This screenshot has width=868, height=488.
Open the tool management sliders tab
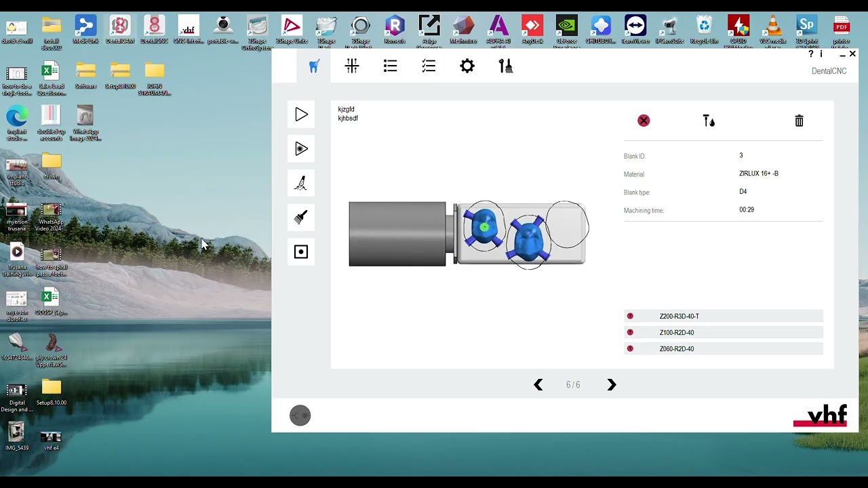click(352, 66)
